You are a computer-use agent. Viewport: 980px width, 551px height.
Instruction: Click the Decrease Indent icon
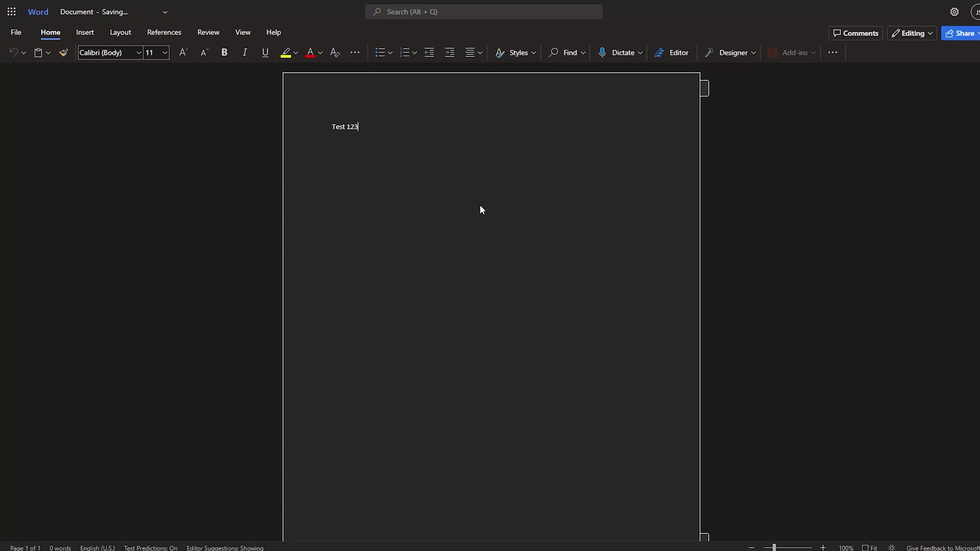pyautogui.click(x=429, y=53)
